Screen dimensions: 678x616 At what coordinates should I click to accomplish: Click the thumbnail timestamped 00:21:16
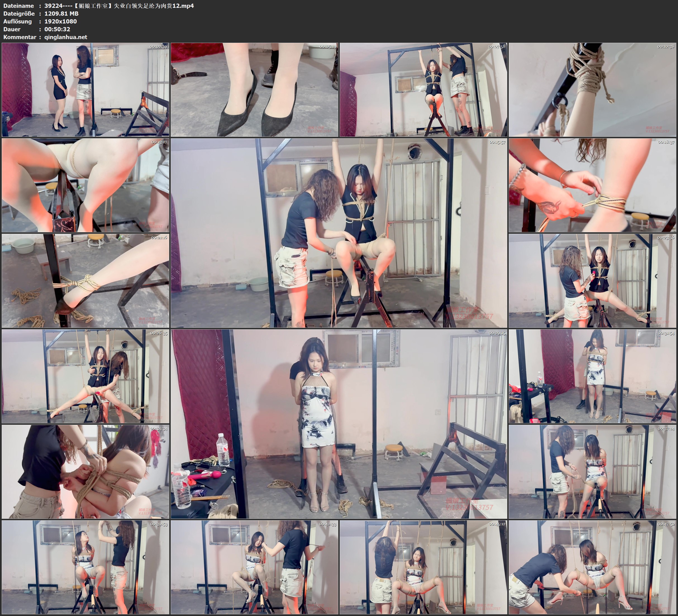point(85,281)
